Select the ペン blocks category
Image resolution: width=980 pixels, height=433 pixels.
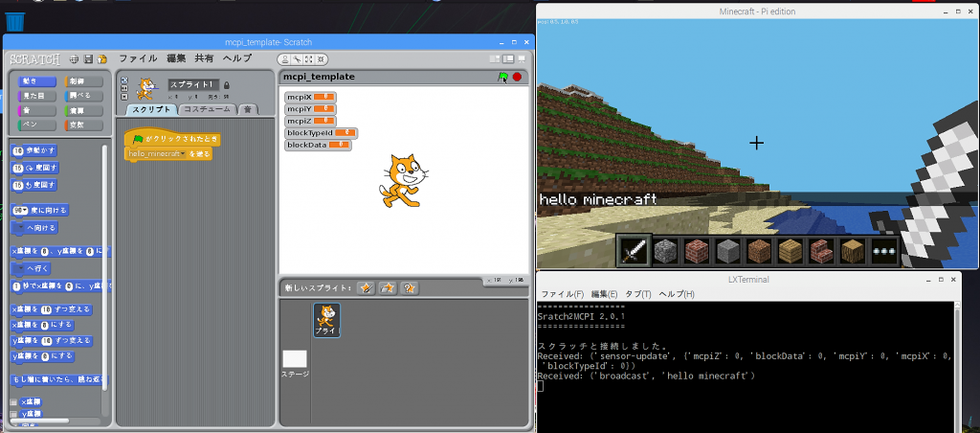pyautogui.click(x=37, y=125)
